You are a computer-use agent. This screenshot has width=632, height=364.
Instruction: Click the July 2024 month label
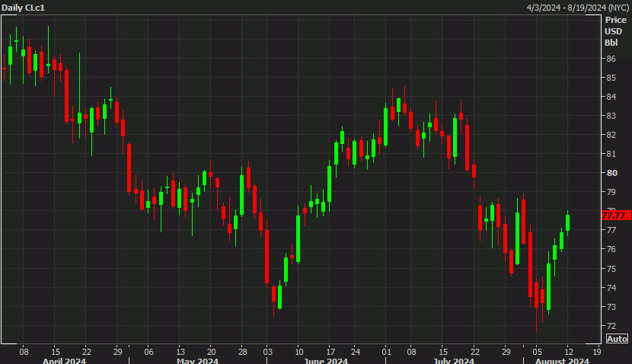(x=454, y=360)
